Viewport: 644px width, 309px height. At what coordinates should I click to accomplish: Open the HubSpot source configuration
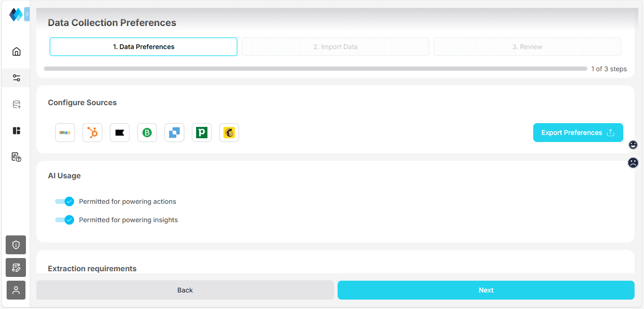92,133
